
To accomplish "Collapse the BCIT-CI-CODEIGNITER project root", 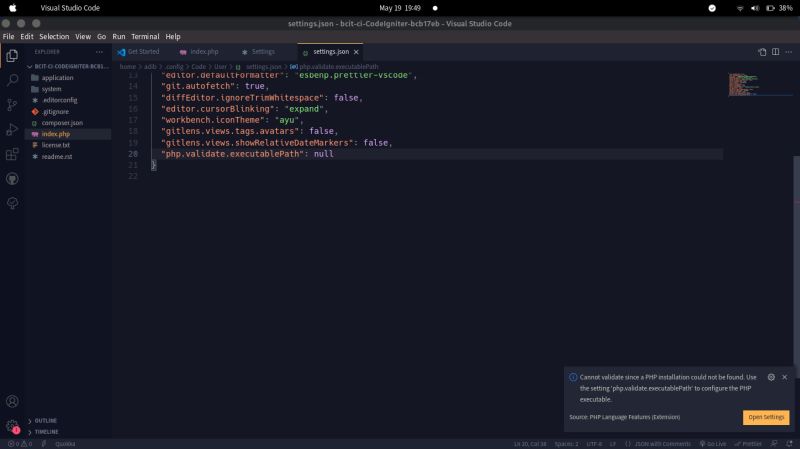I will point(68,66).
